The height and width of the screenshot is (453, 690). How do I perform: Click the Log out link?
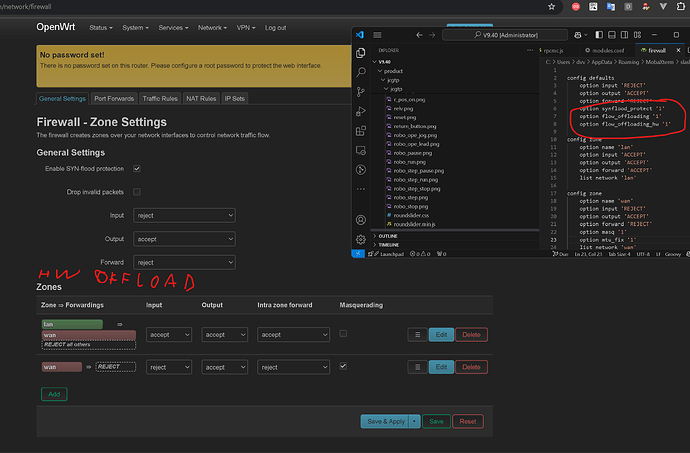[x=275, y=28]
